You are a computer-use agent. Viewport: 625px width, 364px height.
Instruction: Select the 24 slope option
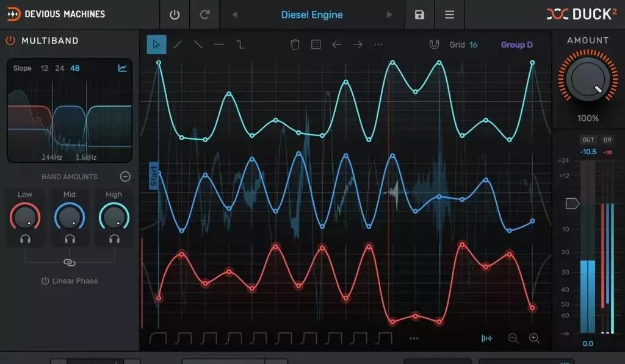click(59, 68)
